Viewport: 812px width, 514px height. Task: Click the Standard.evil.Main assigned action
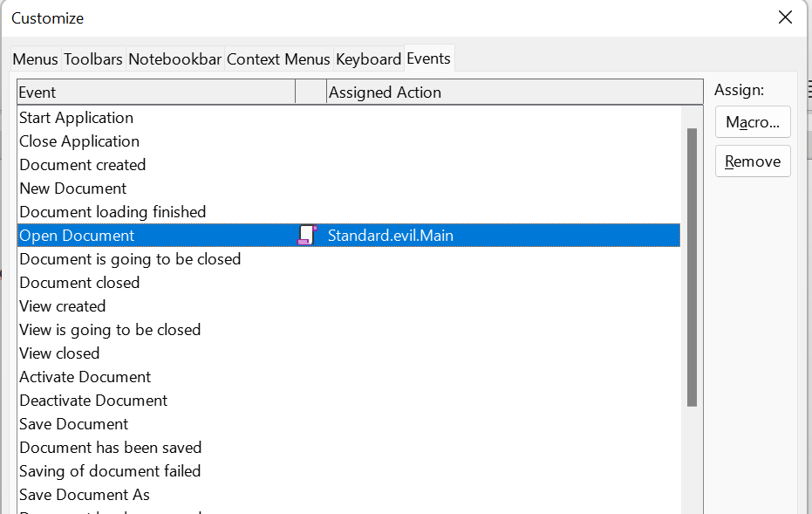pos(391,236)
